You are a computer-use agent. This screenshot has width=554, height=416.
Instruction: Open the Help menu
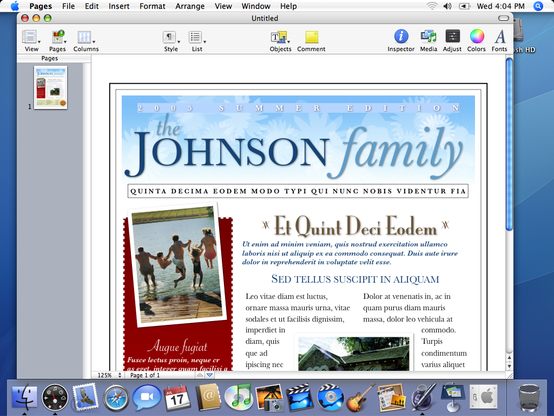288,6
